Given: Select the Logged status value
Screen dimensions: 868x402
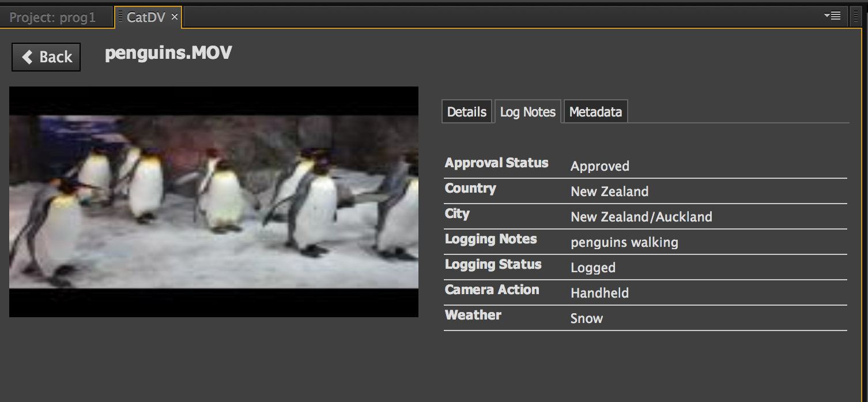Looking at the screenshot, I should pos(592,268).
